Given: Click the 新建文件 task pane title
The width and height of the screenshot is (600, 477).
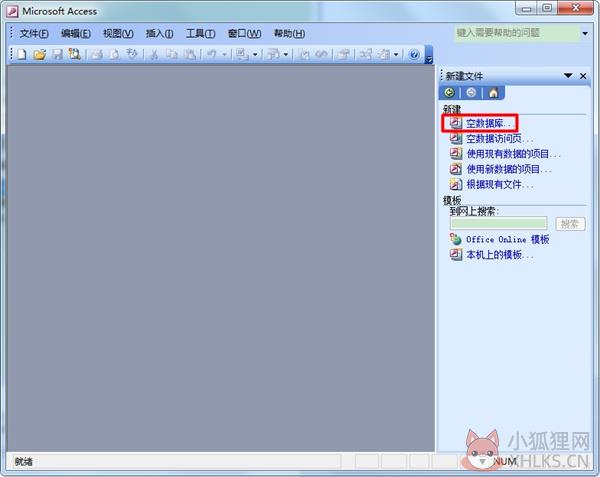Looking at the screenshot, I should (x=464, y=76).
